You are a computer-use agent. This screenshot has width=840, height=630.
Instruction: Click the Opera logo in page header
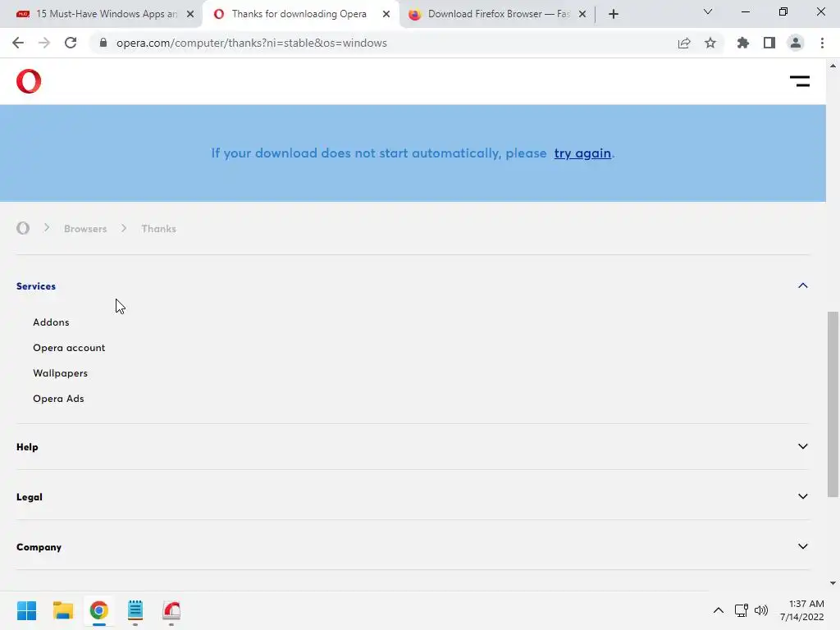pos(29,81)
